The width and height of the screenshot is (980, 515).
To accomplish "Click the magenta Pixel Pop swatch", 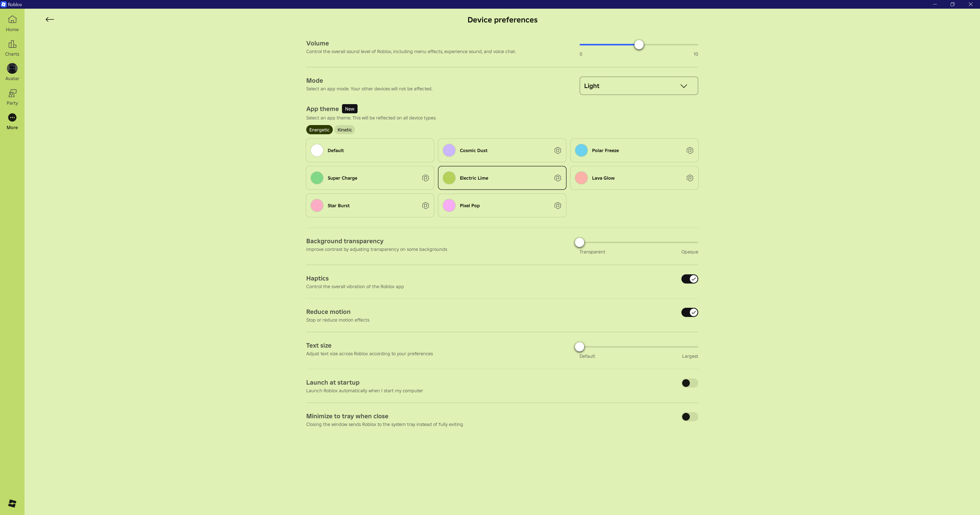I will tap(449, 205).
